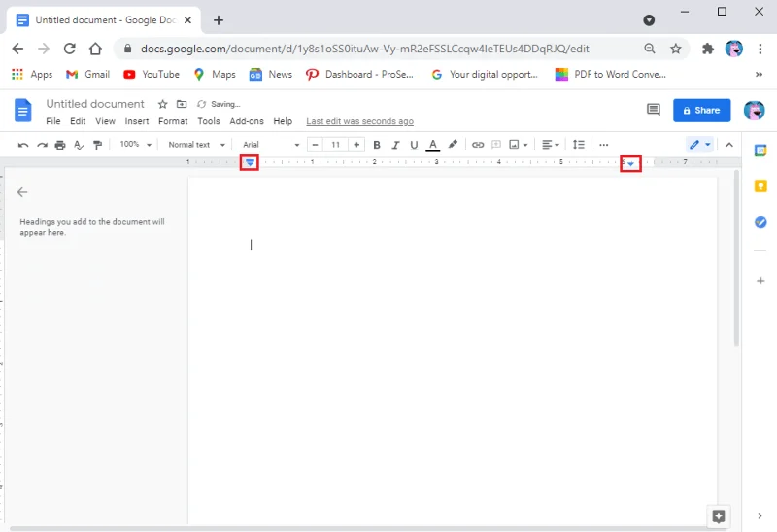Star the document
Viewport: 777px width, 532px height.
(162, 104)
